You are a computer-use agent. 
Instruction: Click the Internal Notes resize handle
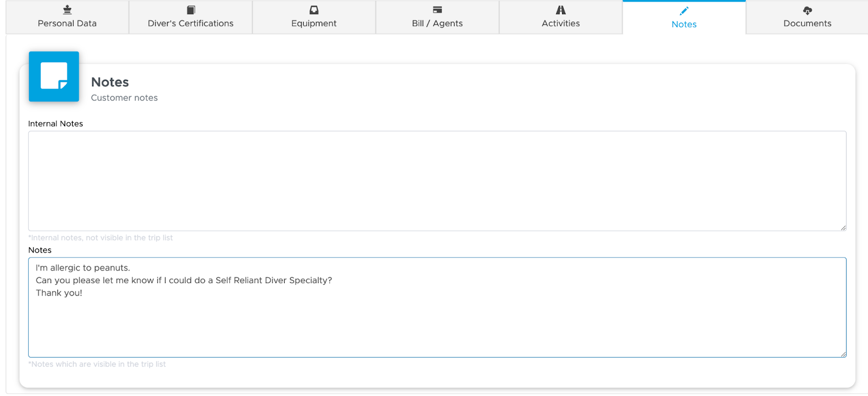(x=843, y=228)
